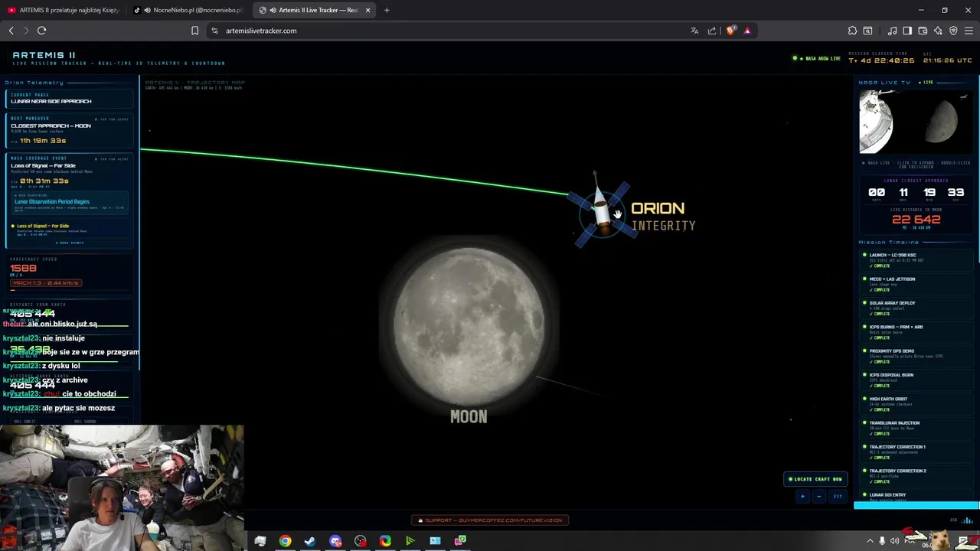The image size is (980, 551).
Task: Expand the More Events link
Action: tap(71, 243)
